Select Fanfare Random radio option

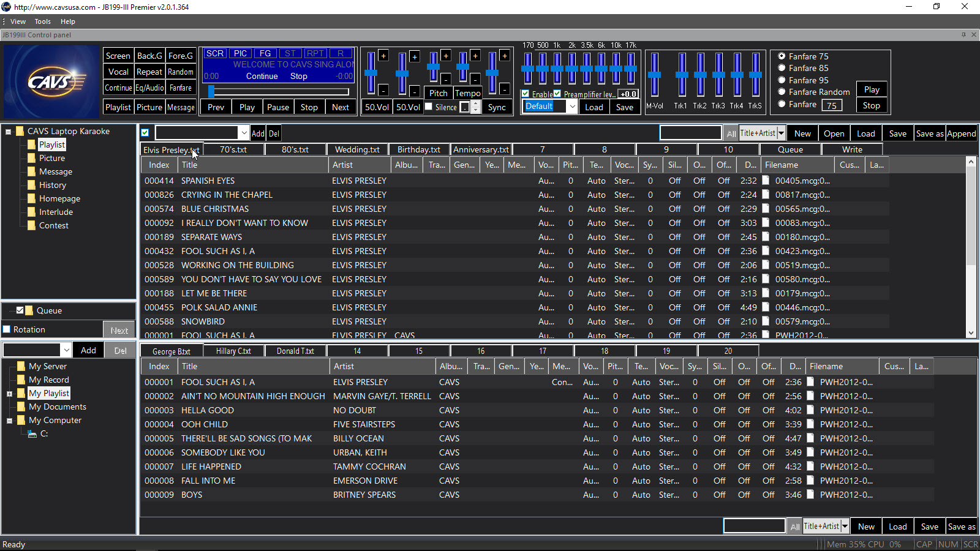pos(782,92)
